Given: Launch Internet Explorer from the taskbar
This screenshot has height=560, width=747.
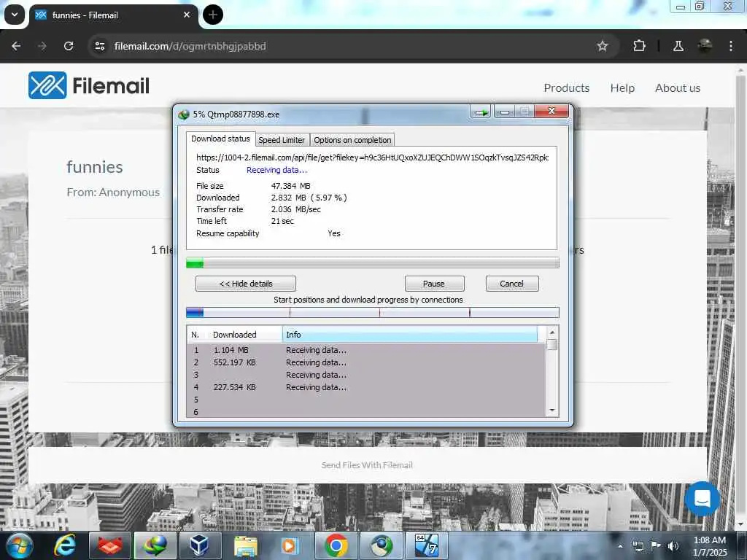Looking at the screenshot, I should click(64, 545).
